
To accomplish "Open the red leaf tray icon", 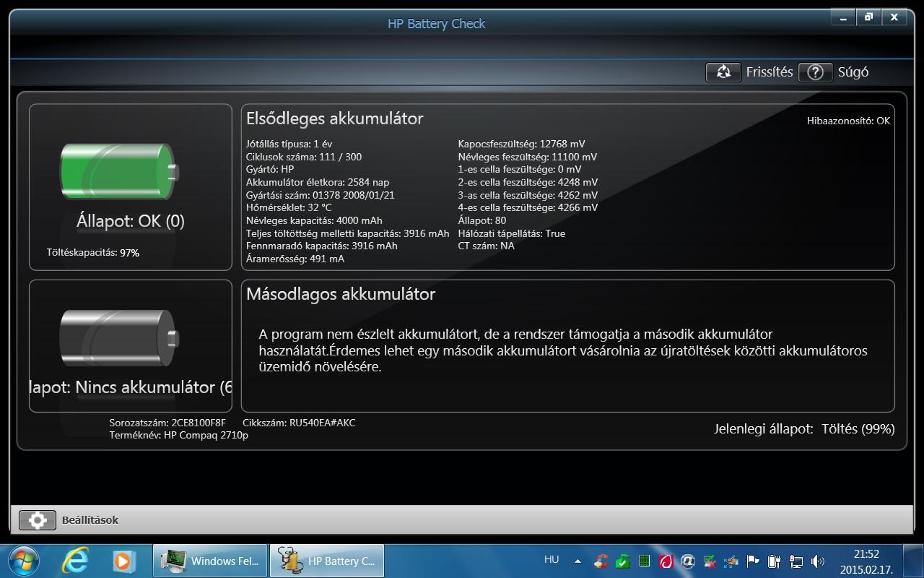I will click(666, 561).
